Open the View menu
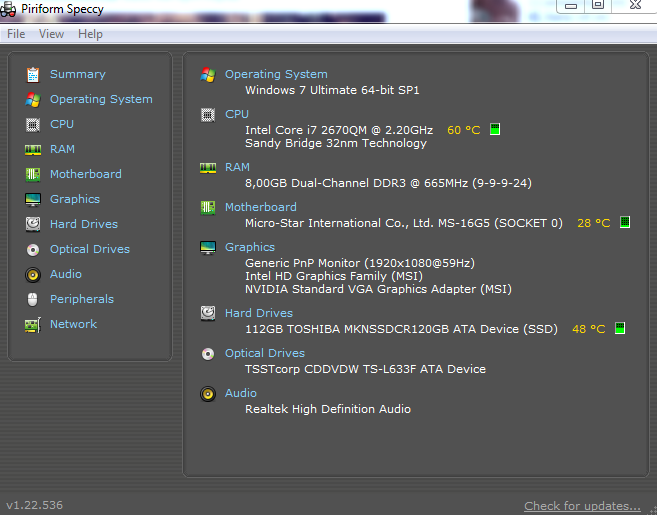657x515 pixels. pos(51,34)
